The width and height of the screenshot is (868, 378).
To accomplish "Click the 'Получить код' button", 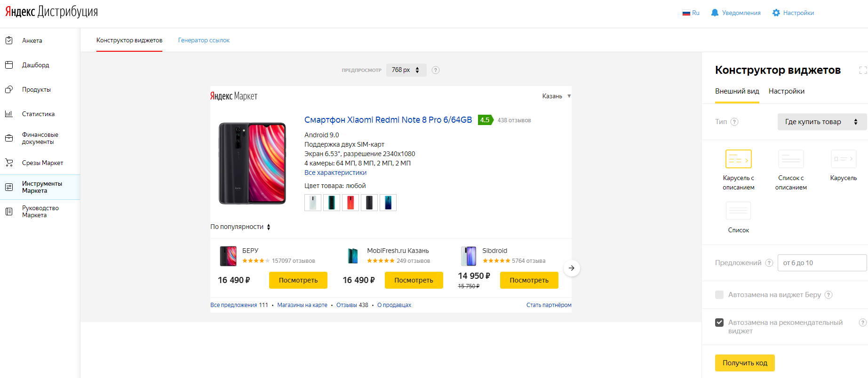I will click(744, 363).
